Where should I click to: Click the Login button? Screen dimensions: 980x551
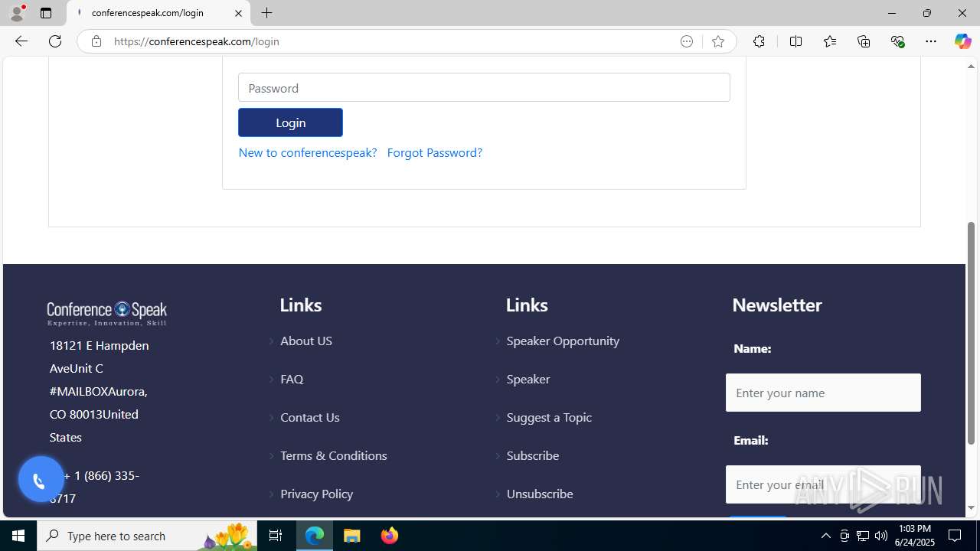(x=290, y=122)
